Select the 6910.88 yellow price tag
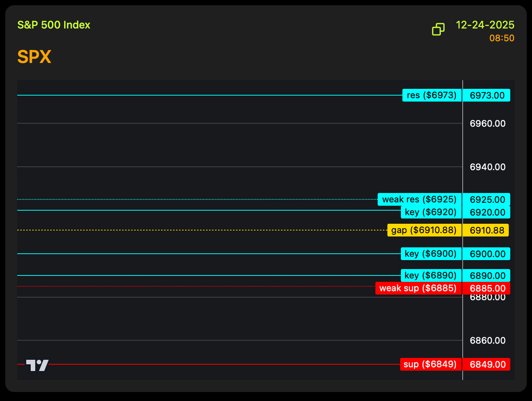The height and width of the screenshot is (401, 532). (486, 230)
